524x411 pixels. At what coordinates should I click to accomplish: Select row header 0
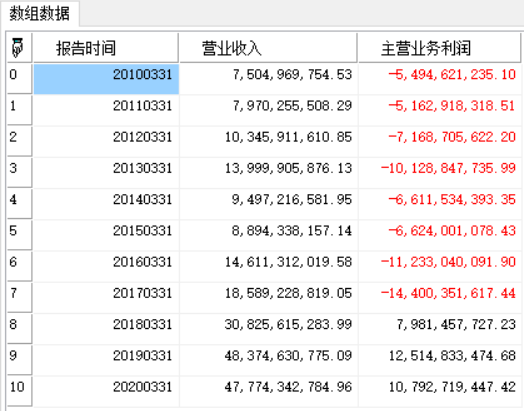(x=19, y=79)
